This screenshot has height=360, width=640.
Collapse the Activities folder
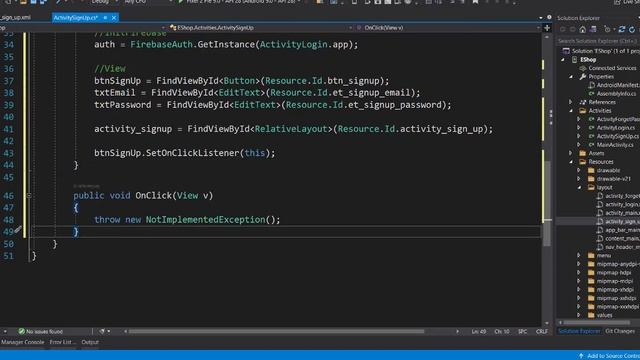[x=571, y=111]
